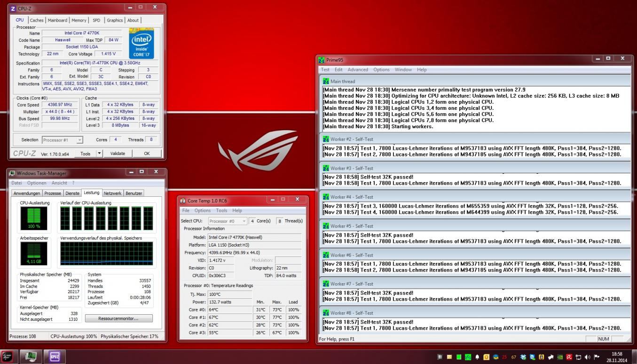This screenshot has height=364, width=637.
Task: Switch to CPU-Z Mainboard tab
Action: click(57, 20)
